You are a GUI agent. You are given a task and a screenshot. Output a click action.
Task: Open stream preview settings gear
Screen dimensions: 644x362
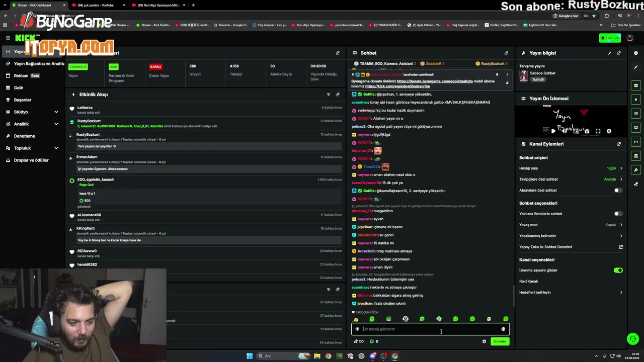tap(609, 131)
